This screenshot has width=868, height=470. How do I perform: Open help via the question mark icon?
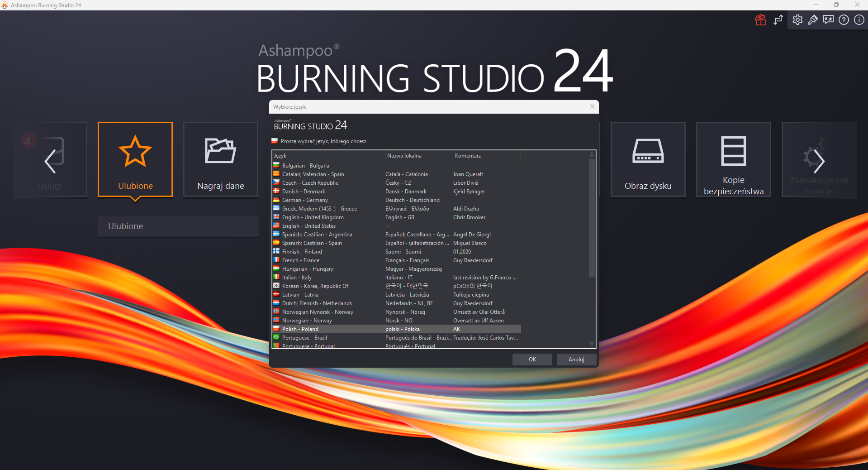coord(844,20)
